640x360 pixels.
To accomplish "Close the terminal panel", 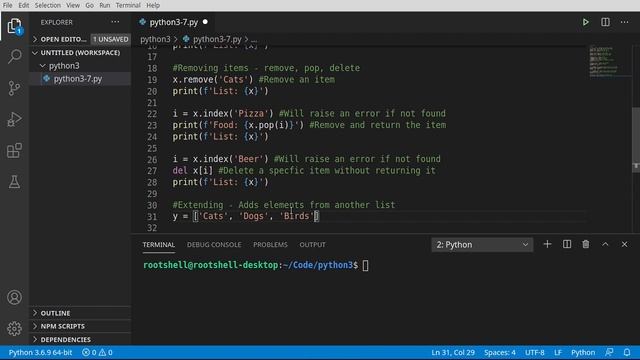I will (624, 244).
